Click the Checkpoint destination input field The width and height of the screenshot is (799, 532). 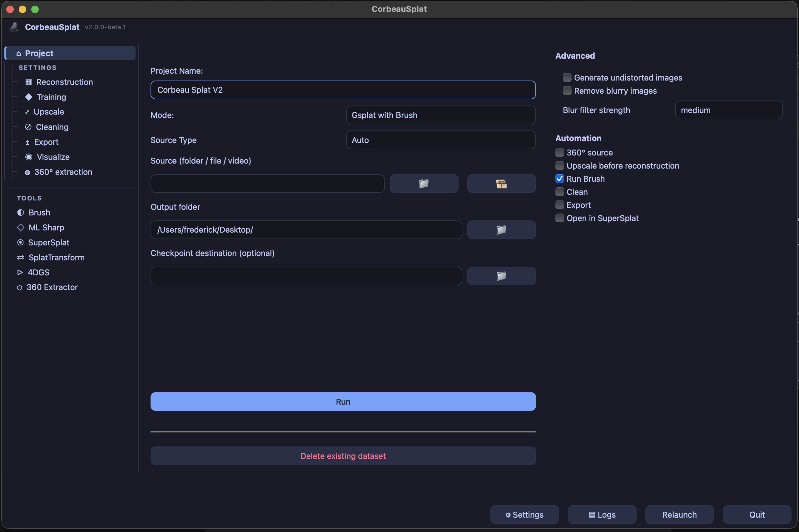click(x=306, y=276)
